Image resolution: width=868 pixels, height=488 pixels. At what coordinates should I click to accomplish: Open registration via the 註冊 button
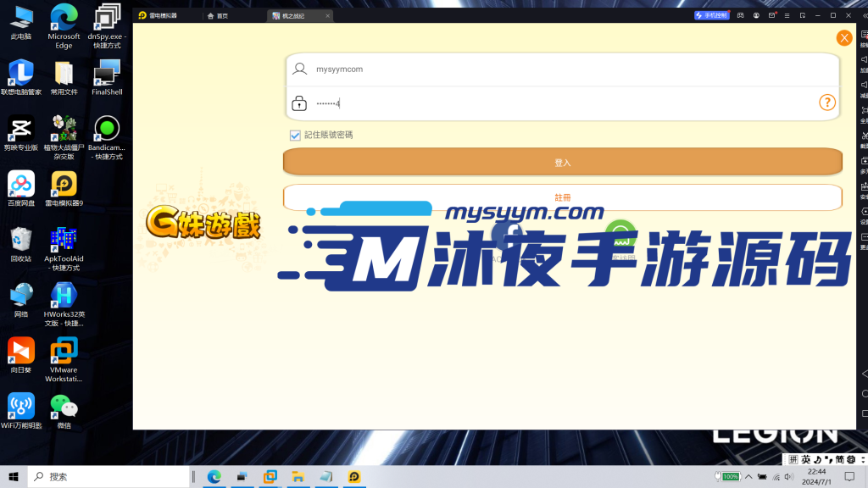(x=562, y=197)
